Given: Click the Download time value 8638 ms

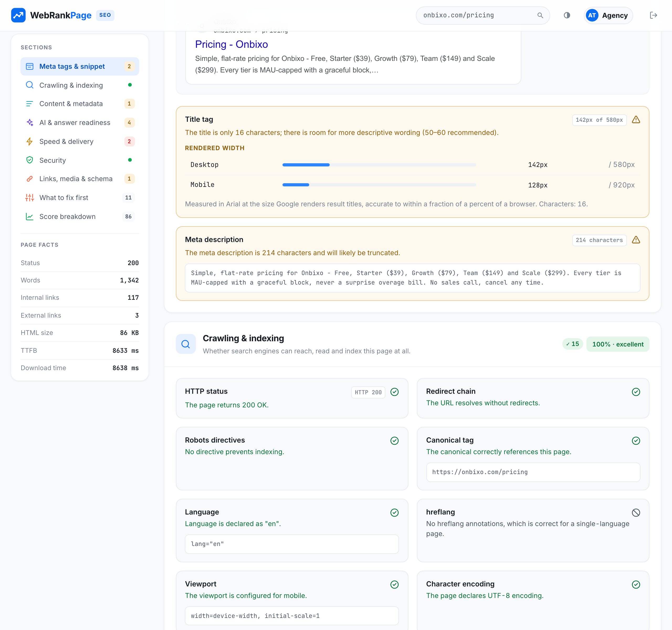Looking at the screenshot, I should [x=125, y=368].
